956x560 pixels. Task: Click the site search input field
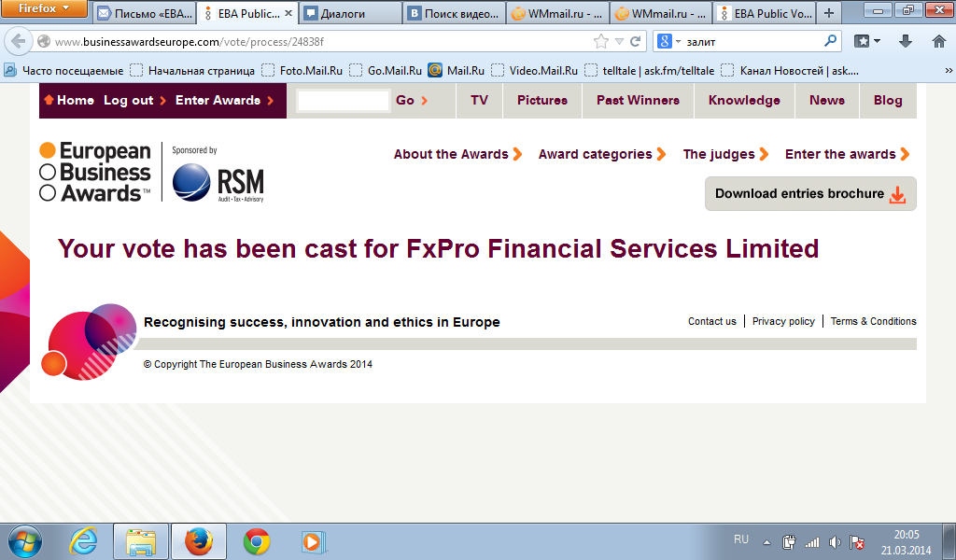[x=344, y=101]
